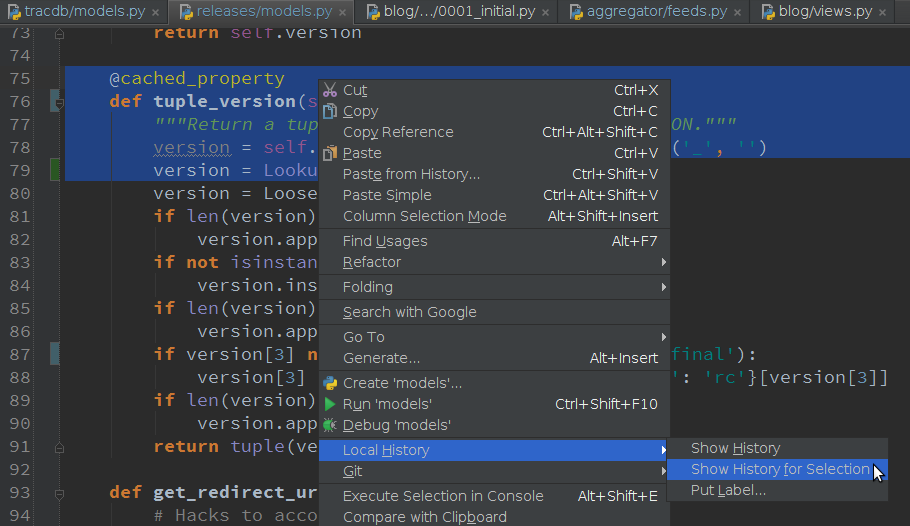Enable Column Selection Mode
Screen dimensions: 910x526
coord(494,216)
